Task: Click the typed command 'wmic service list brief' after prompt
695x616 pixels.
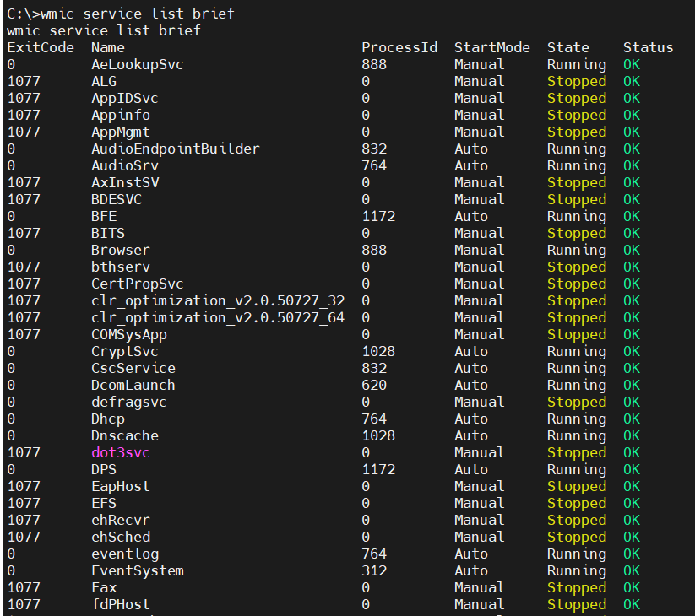Action: (x=138, y=14)
